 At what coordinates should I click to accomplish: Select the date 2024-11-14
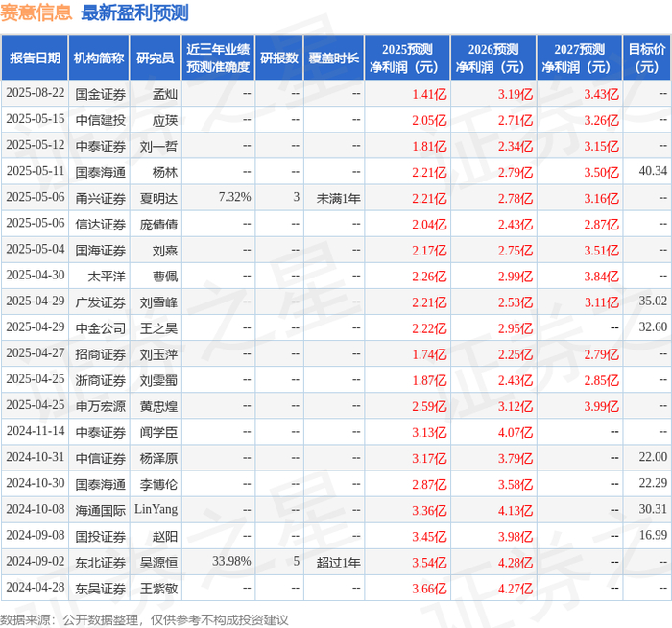click(36, 431)
